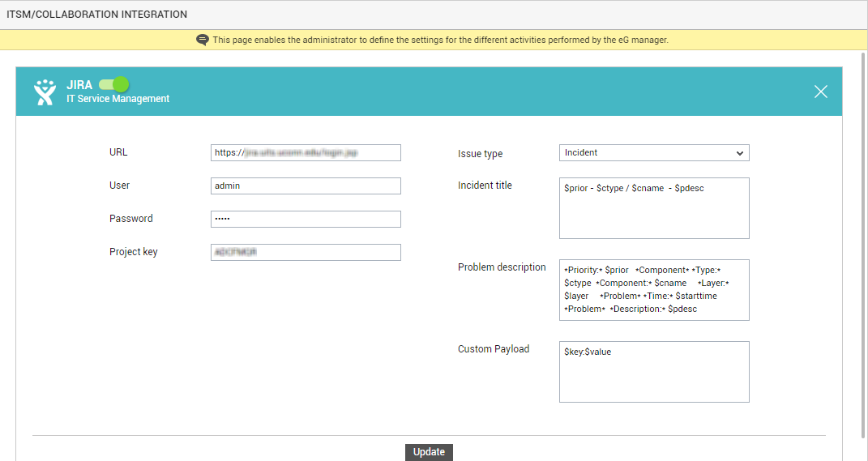Image resolution: width=868 pixels, height=461 pixels.
Task: Close the JIRA settings panel
Action: [x=820, y=92]
